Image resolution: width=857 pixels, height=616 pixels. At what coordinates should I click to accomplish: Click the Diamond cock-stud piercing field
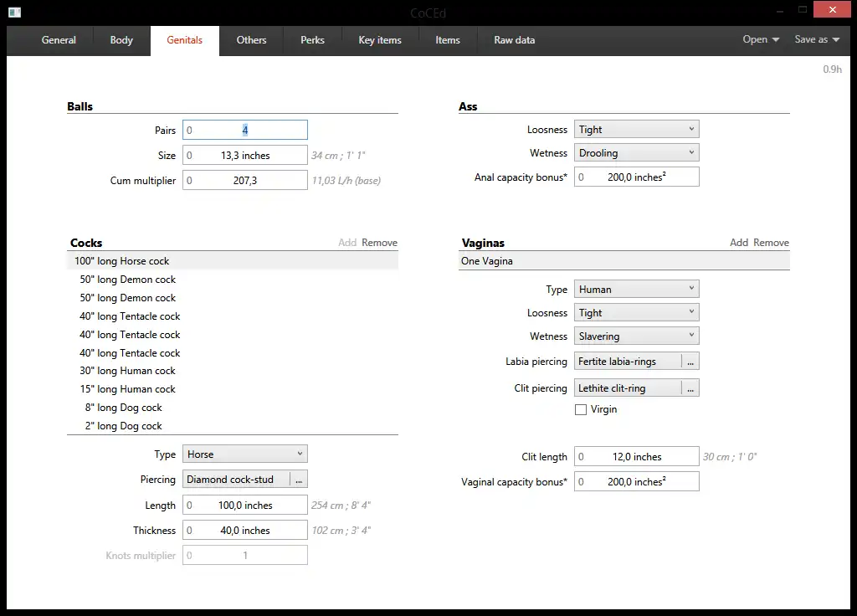236,480
